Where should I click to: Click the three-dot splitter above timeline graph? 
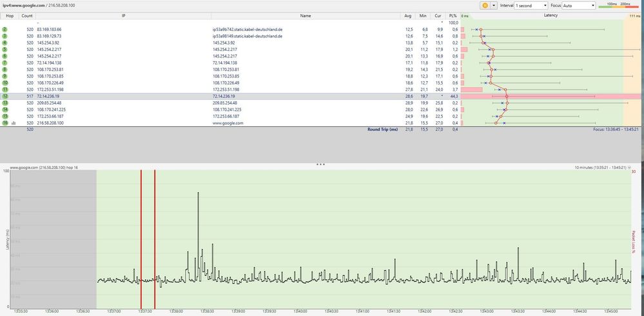tap(320, 164)
